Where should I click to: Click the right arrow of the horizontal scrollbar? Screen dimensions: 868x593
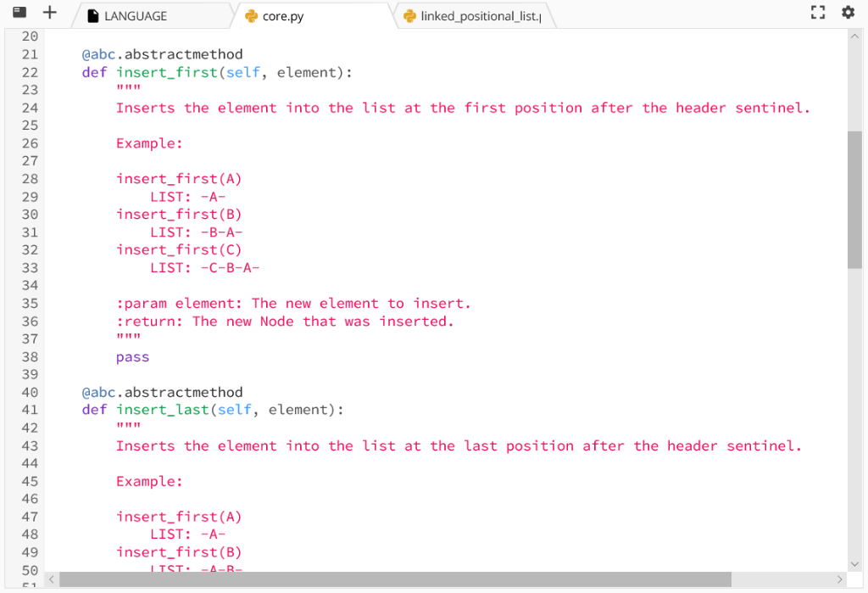840,579
